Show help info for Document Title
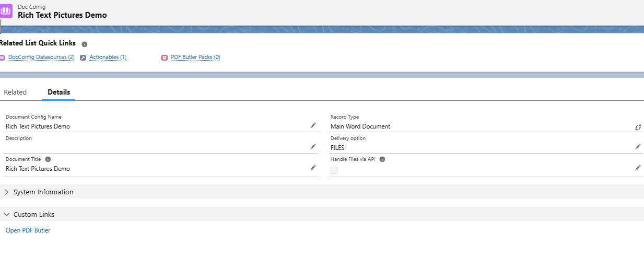644x256 pixels. (48, 159)
